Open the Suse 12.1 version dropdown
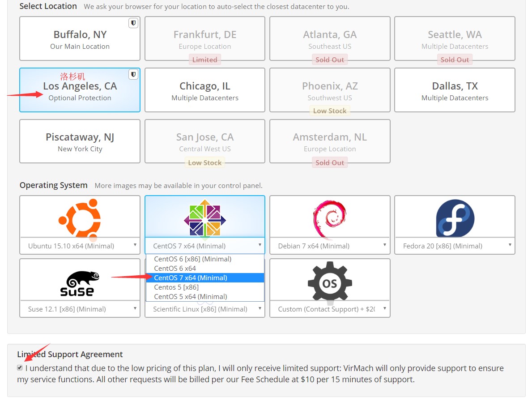The image size is (532, 410). tap(80, 309)
